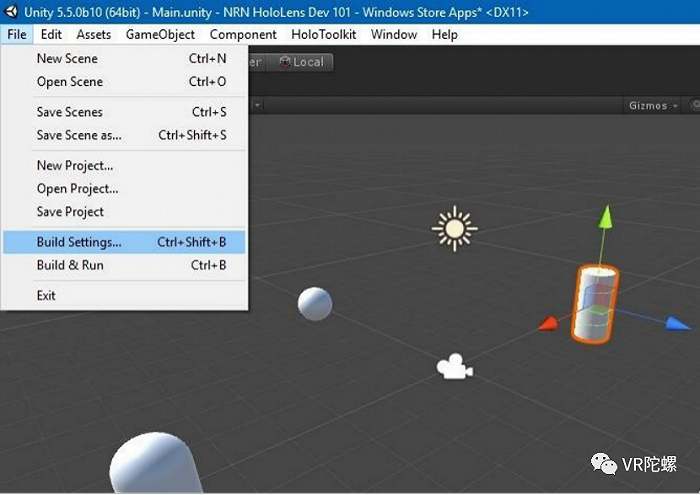Open the Component menu

tap(243, 34)
